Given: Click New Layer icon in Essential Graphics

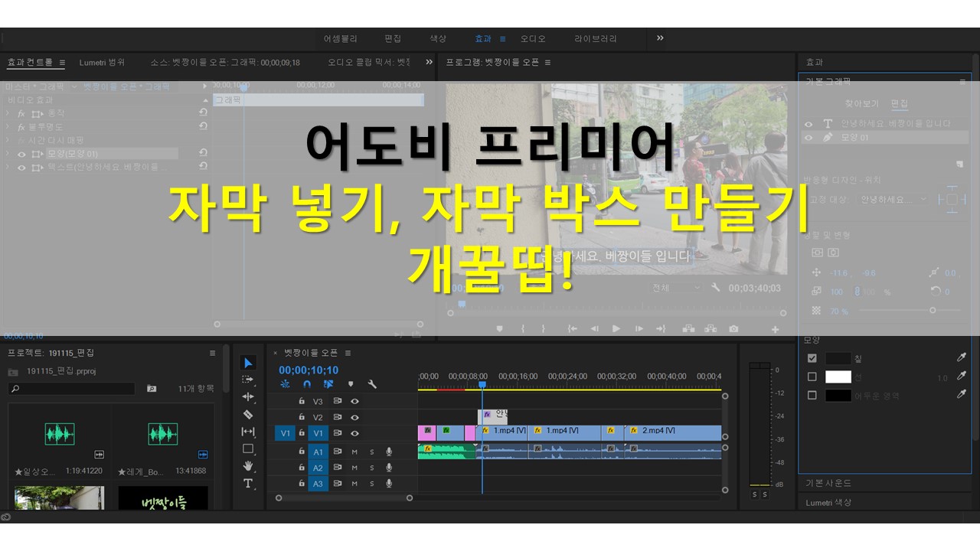Looking at the screenshot, I should tap(959, 163).
